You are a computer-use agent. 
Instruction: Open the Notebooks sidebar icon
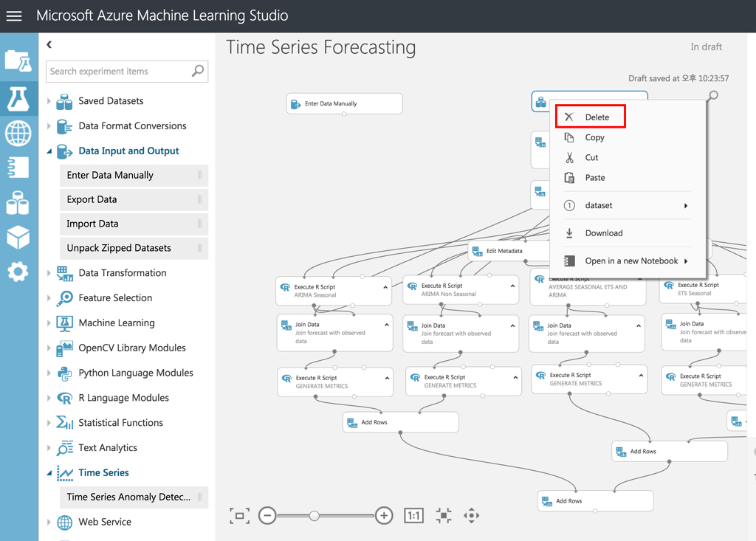(x=18, y=168)
